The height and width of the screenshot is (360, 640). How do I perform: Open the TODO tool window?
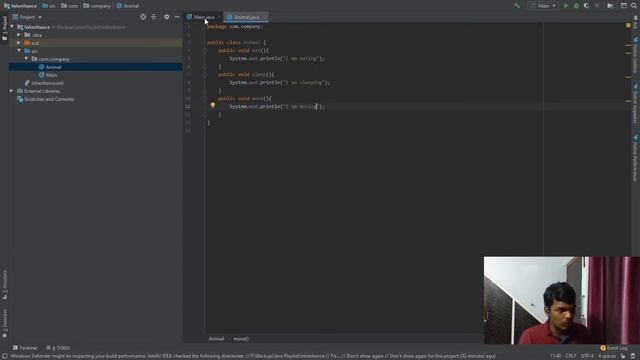58,348
